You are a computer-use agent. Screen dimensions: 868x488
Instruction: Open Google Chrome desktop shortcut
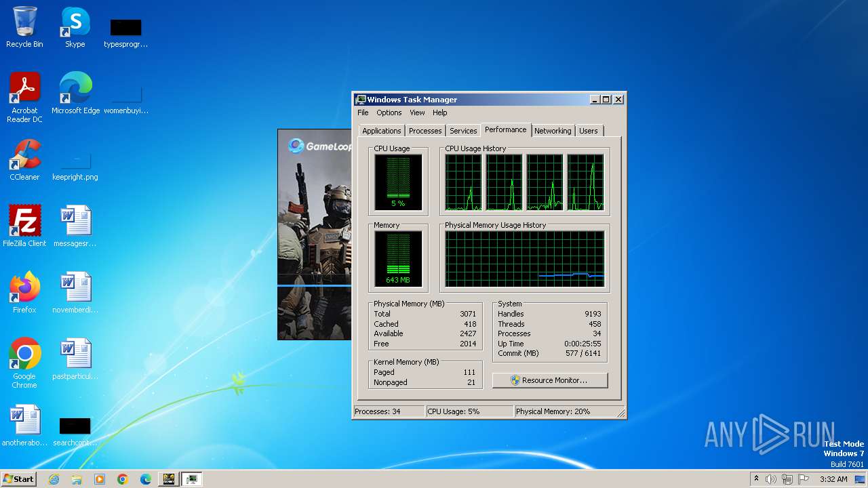pos(24,363)
